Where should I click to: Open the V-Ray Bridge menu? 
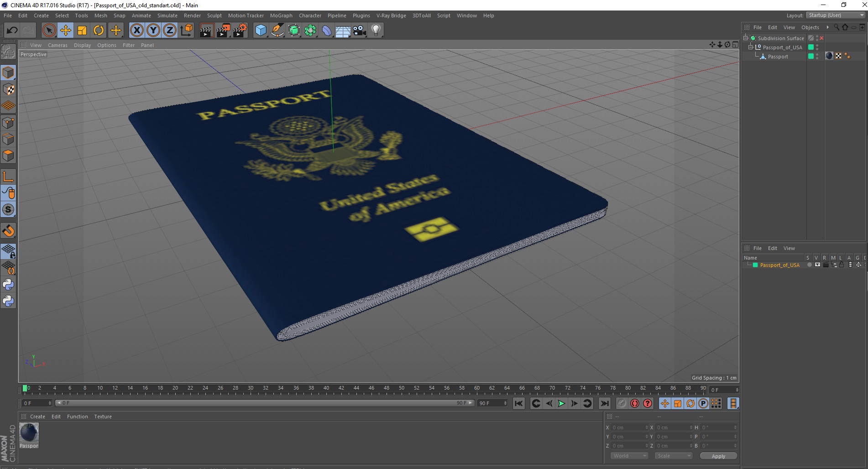coord(391,16)
